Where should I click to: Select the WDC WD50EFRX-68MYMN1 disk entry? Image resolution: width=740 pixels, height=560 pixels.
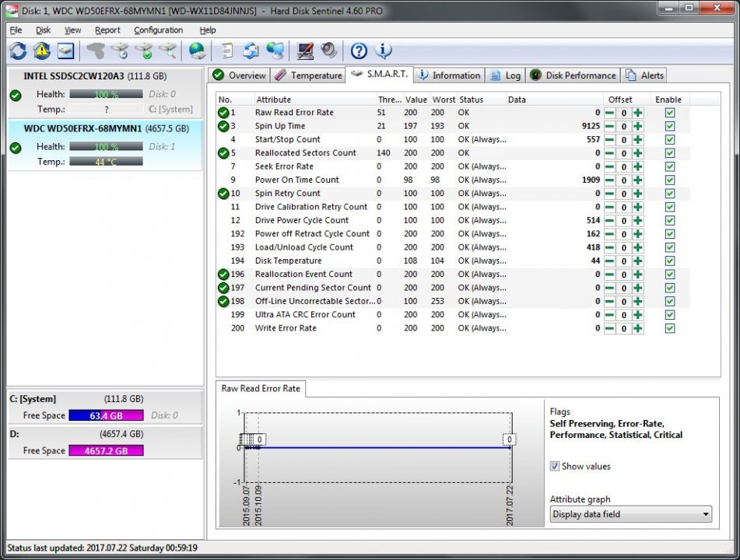tap(105, 145)
